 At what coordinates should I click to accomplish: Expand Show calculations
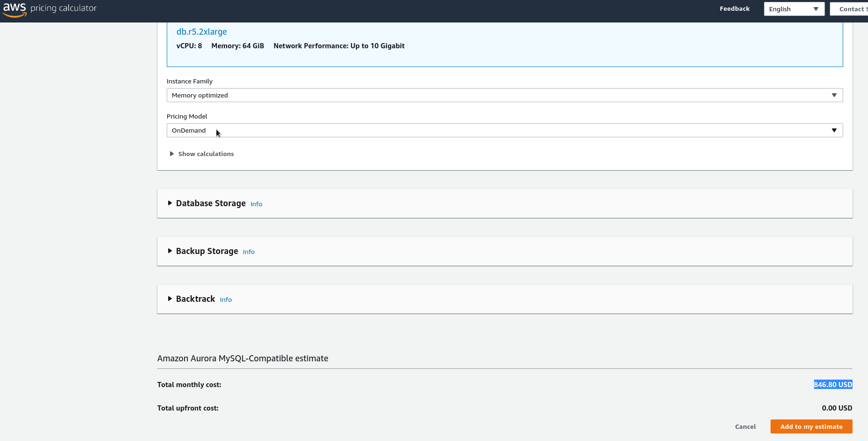click(x=201, y=154)
